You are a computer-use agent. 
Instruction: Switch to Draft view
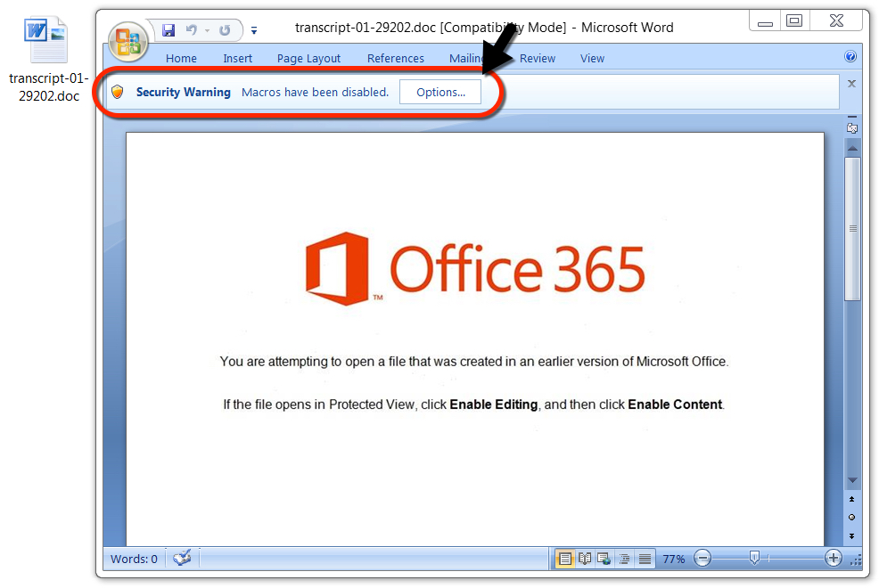click(x=645, y=559)
